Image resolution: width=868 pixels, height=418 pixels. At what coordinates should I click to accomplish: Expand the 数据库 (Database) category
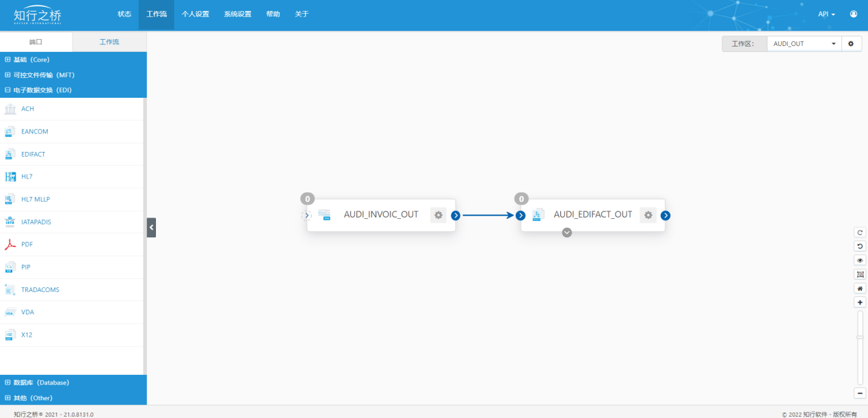[x=40, y=382]
